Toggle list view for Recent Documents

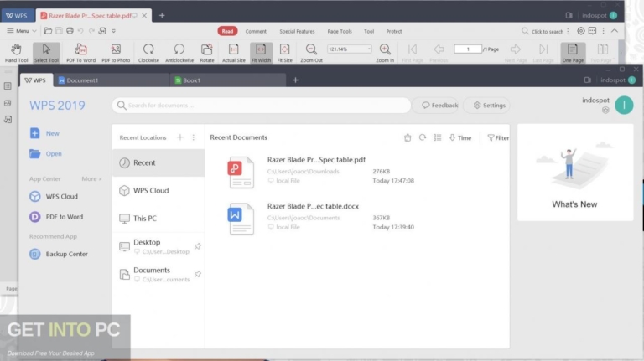[438, 137]
